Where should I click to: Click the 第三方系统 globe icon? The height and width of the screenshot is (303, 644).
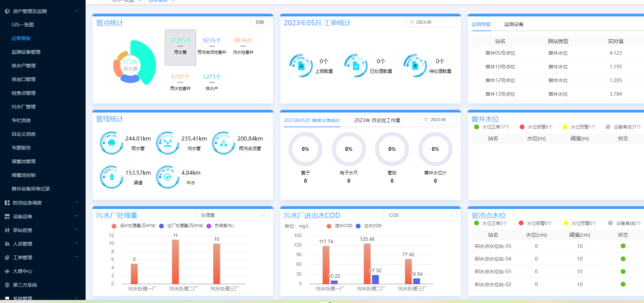pyautogui.click(x=7, y=285)
